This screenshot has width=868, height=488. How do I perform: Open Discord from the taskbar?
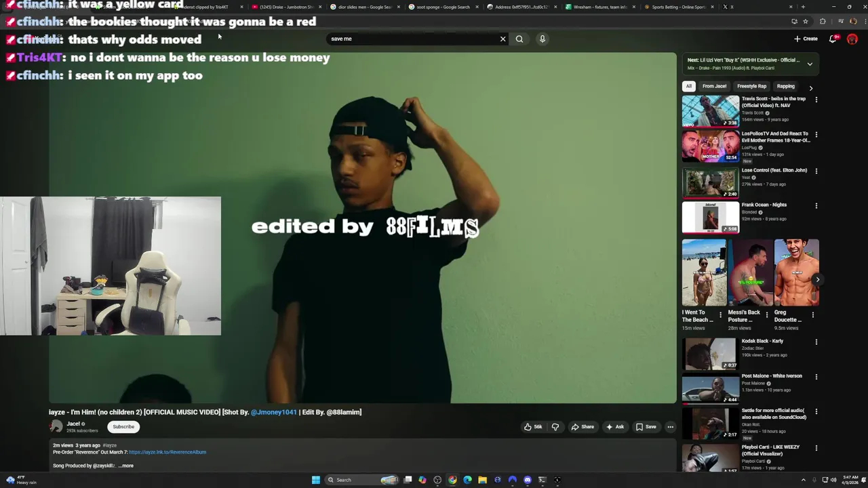point(527,480)
